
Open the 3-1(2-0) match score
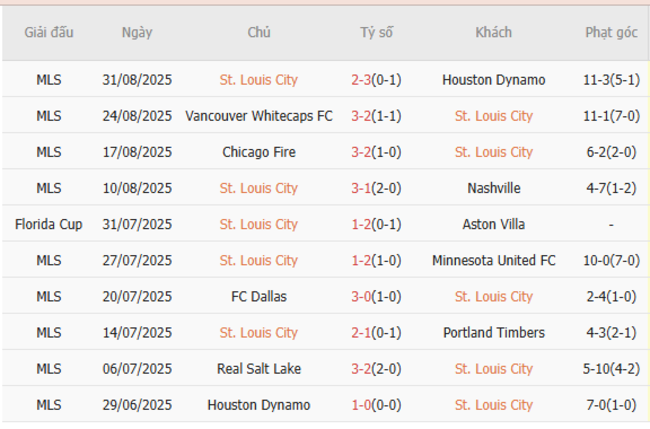pyautogui.click(x=377, y=188)
